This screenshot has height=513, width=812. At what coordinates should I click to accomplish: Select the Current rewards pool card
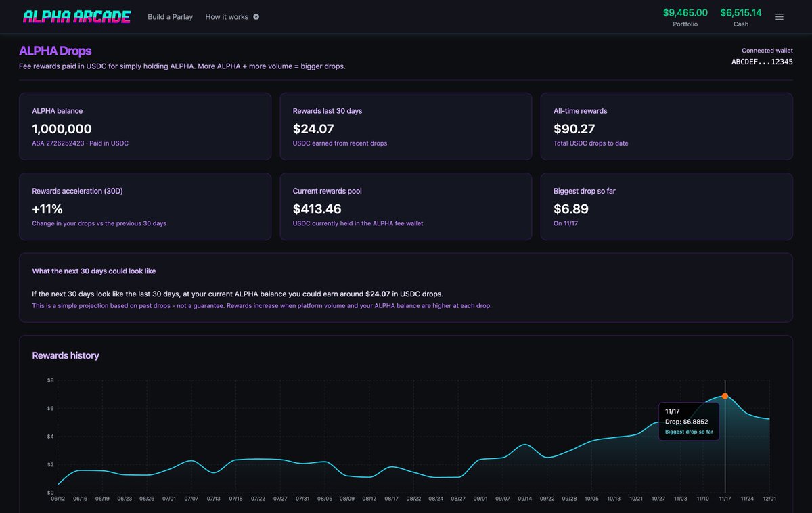coord(406,206)
